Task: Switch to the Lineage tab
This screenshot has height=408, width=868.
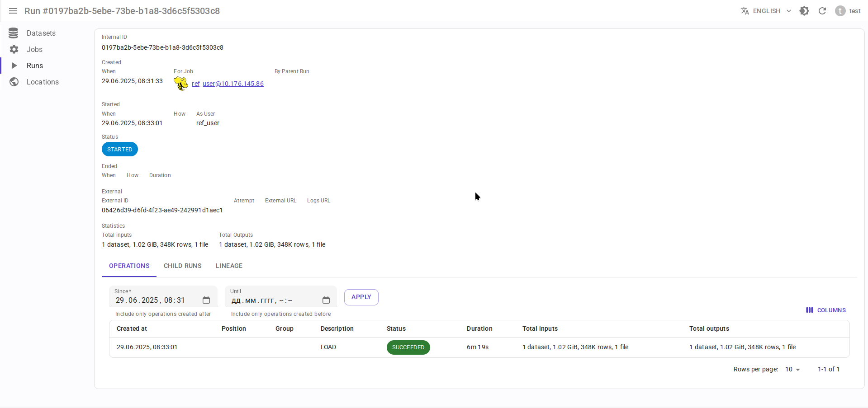Action: 229,266
